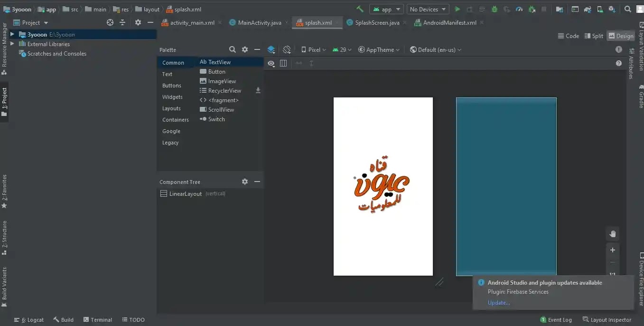
Task: Expand the External Libraries node
Action: tap(12, 44)
